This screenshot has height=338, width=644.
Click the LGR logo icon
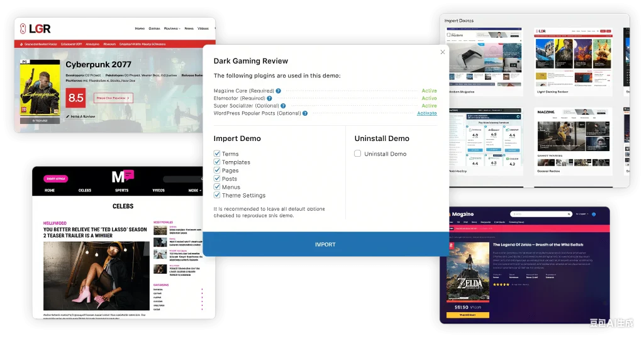[x=23, y=28]
